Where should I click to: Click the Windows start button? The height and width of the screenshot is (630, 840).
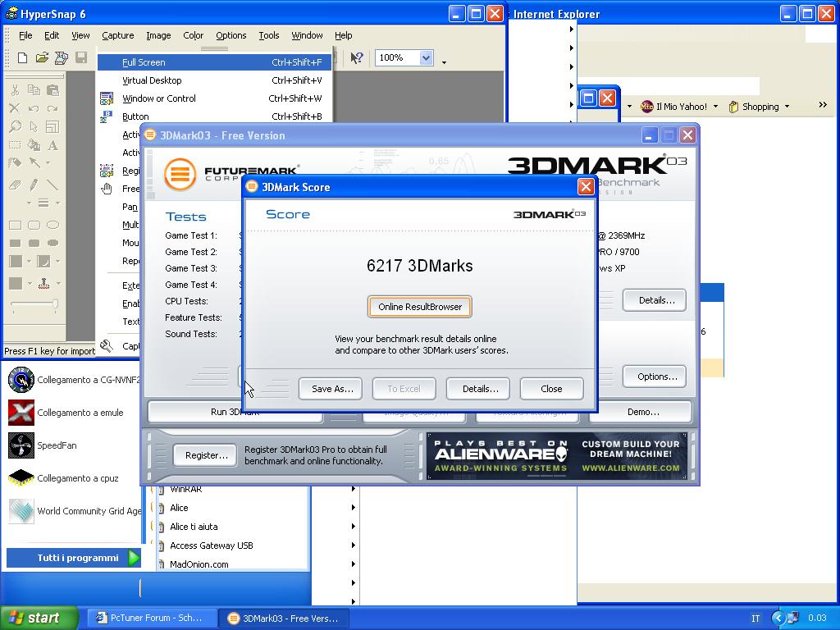pyautogui.click(x=39, y=619)
